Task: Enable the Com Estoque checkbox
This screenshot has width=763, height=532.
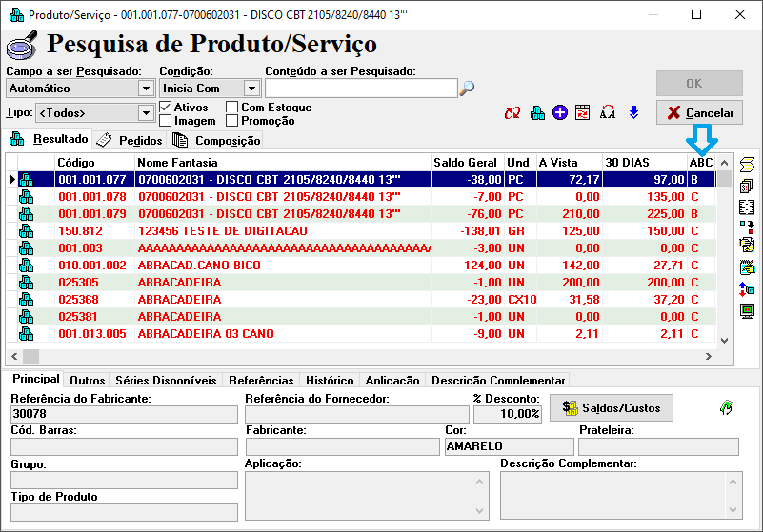Action: (x=232, y=108)
